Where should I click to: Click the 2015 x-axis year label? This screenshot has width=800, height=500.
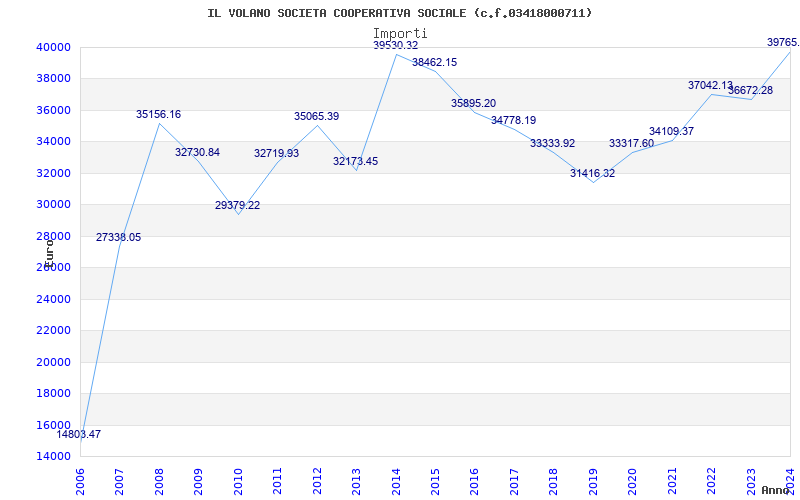point(435,482)
